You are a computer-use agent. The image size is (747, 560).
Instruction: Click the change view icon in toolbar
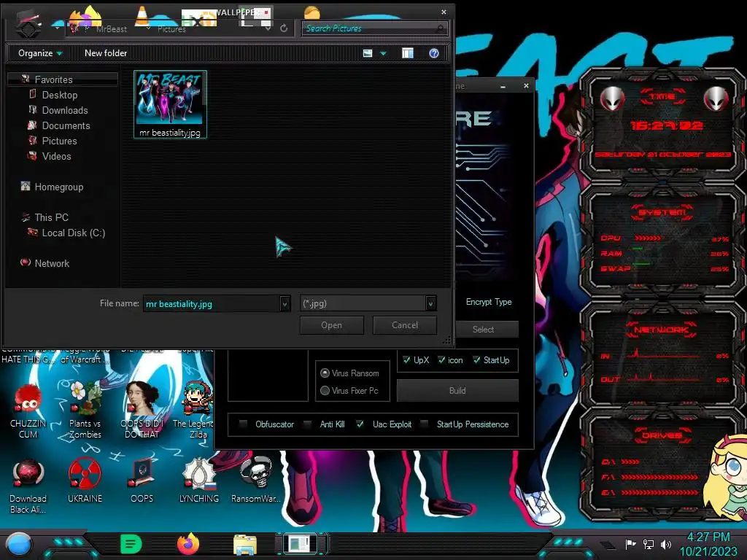pos(368,53)
